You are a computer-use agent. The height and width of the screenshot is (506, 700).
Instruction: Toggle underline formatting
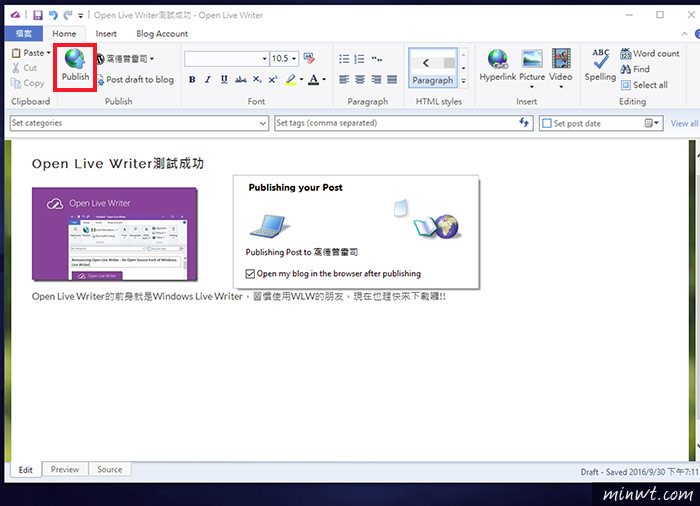pyautogui.click(x=224, y=79)
